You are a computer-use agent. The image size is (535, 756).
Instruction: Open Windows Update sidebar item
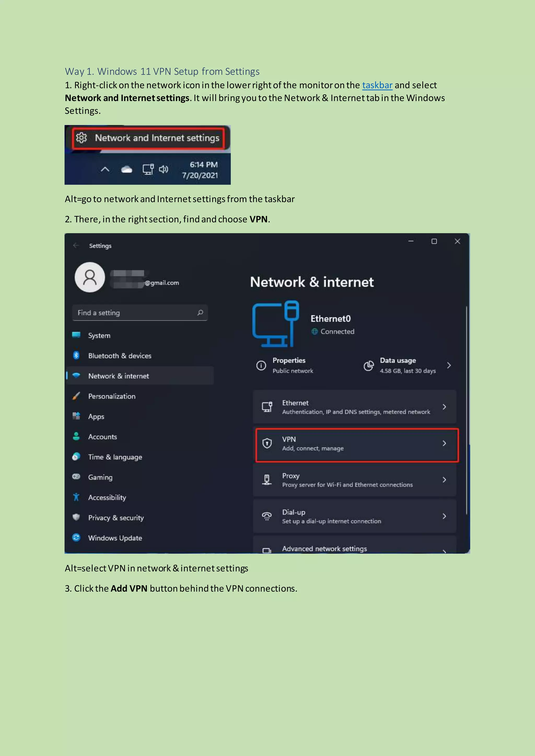click(140, 538)
